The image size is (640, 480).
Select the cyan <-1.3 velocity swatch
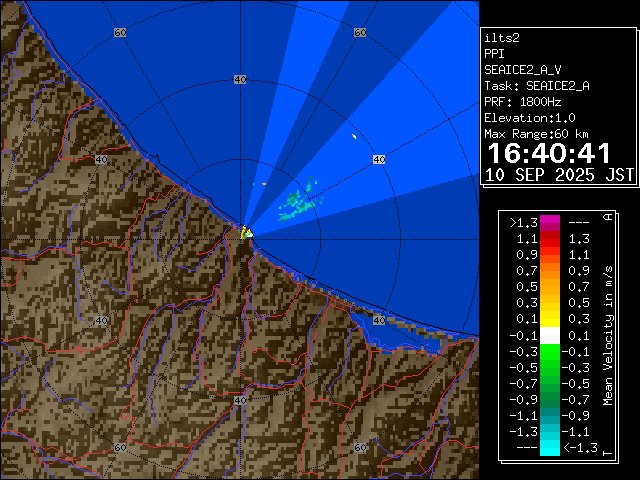point(550,448)
